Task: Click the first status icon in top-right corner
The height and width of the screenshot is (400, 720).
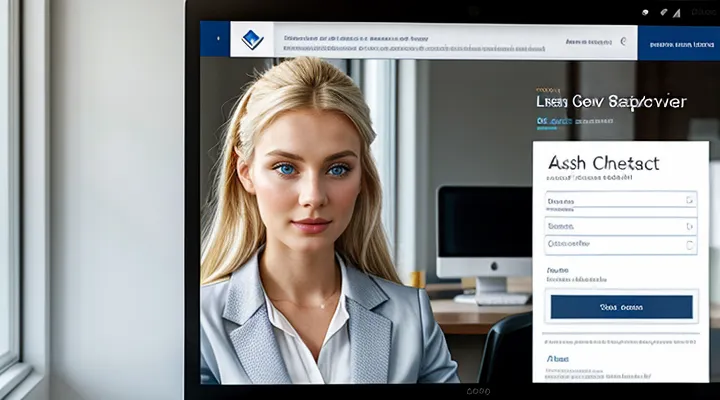Action: click(x=646, y=12)
